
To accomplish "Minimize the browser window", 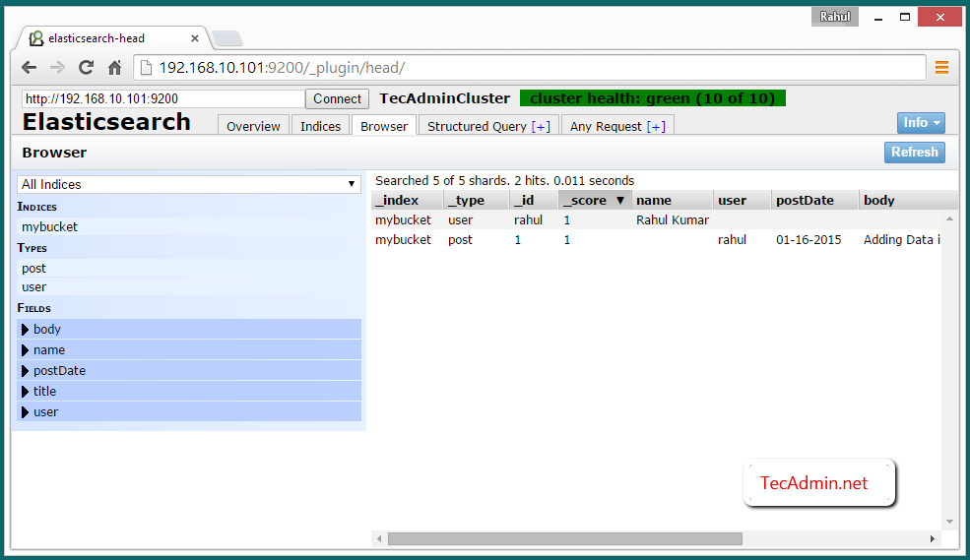I will point(877,18).
